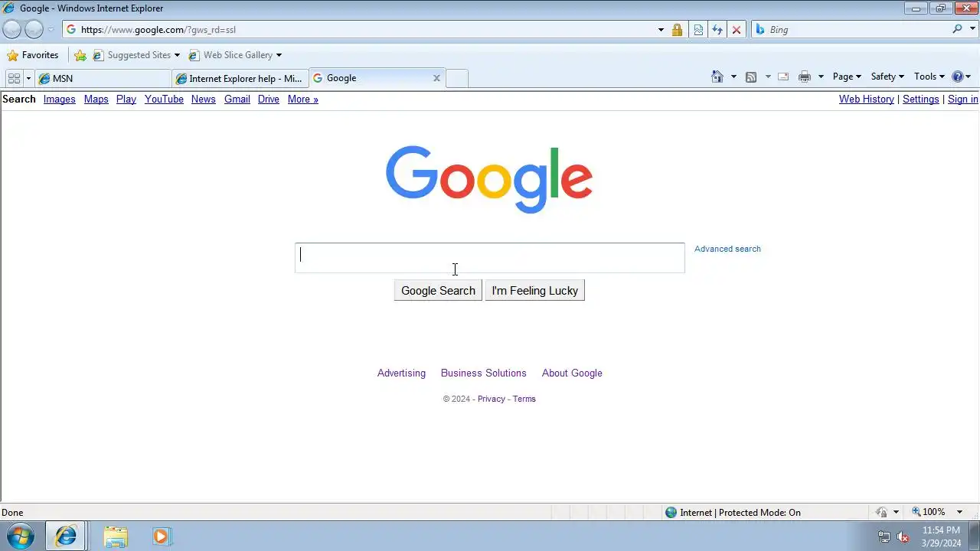Open the Play link
The height and width of the screenshot is (551, 980).
pyautogui.click(x=126, y=99)
